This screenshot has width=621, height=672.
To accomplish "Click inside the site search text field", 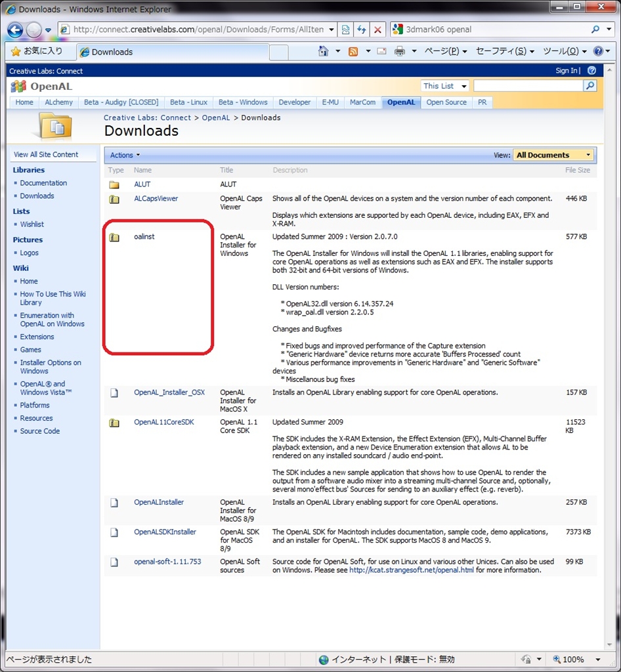I will tap(527, 86).
